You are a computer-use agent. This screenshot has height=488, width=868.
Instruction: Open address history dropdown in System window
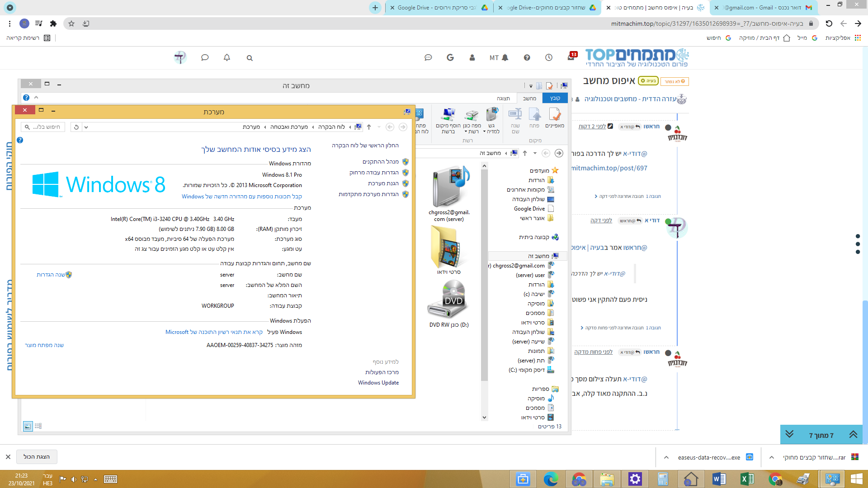pyautogui.click(x=86, y=127)
